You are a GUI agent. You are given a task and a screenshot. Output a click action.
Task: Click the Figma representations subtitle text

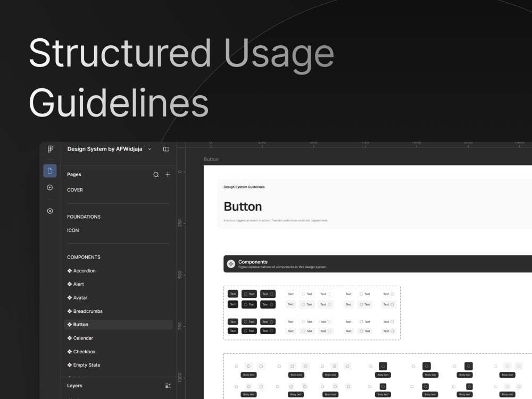pyautogui.click(x=282, y=267)
